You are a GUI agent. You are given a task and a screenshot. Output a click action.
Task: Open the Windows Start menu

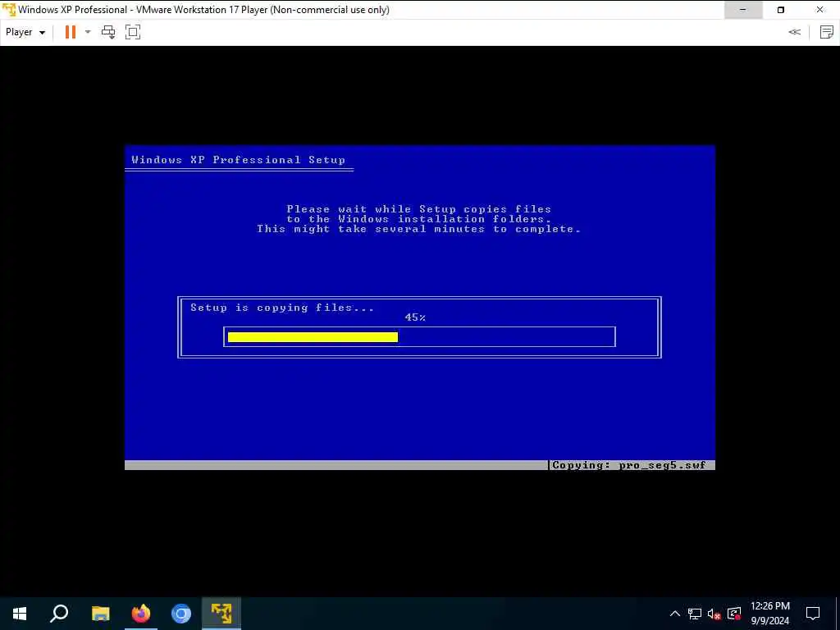[20, 614]
